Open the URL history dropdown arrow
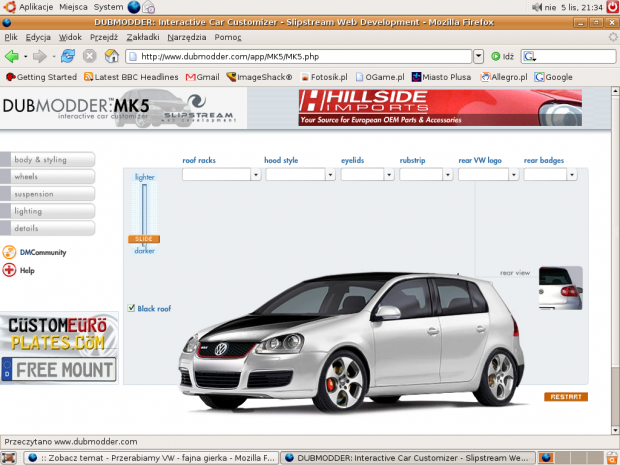This screenshot has height=465, width=620. point(478,57)
